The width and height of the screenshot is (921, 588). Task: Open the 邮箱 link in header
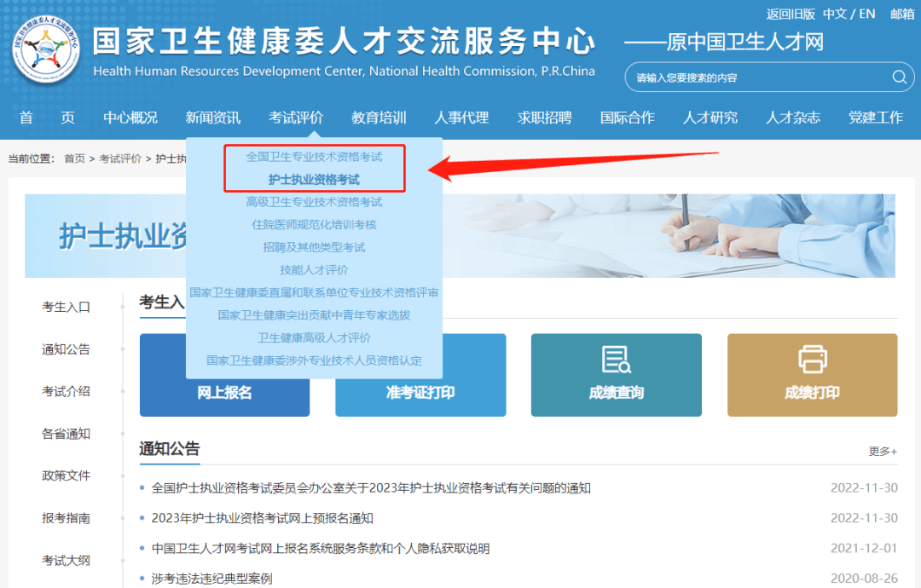pyautogui.click(x=902, y=14)
